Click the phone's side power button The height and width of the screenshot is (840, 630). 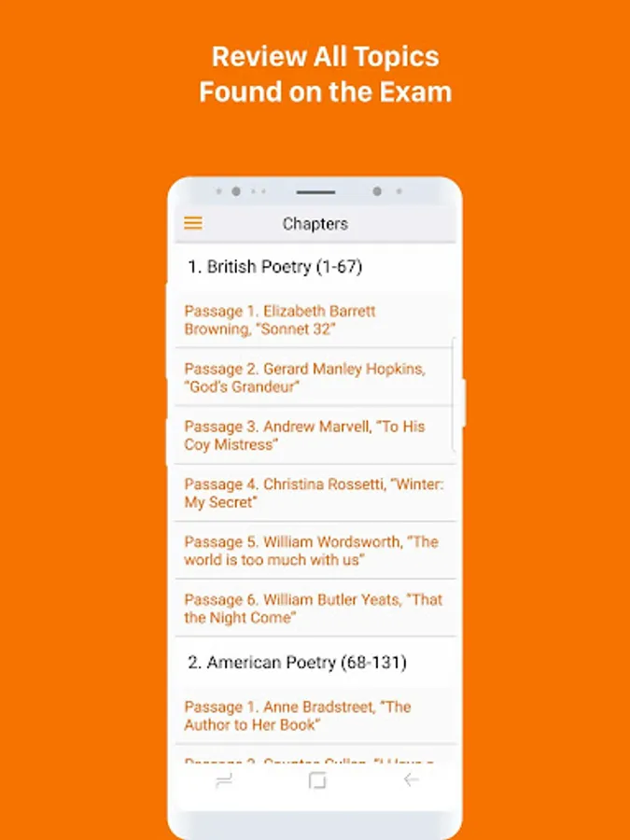[x=463, y=403]
